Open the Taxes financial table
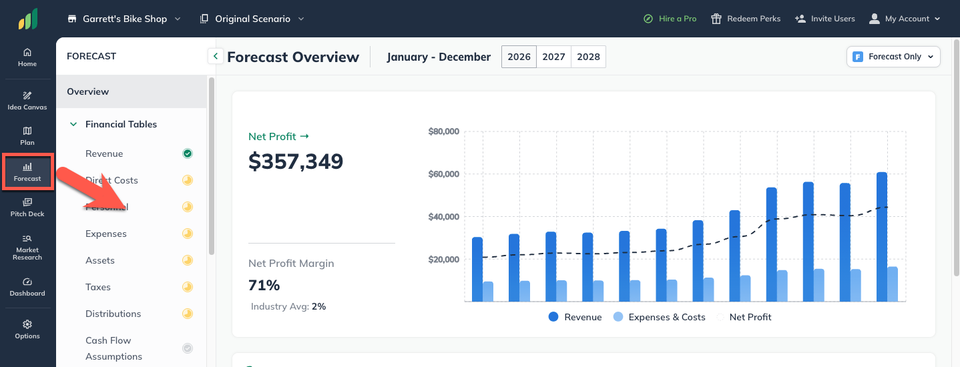The width and height of the screenshot is (960, 367). point(98,287)
